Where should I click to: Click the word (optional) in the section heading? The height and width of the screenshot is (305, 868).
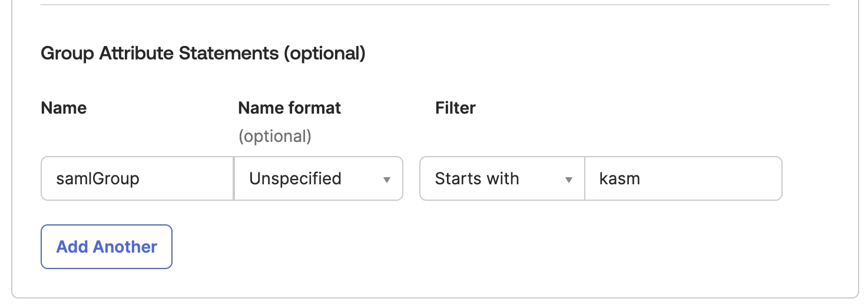pos(324,54)
